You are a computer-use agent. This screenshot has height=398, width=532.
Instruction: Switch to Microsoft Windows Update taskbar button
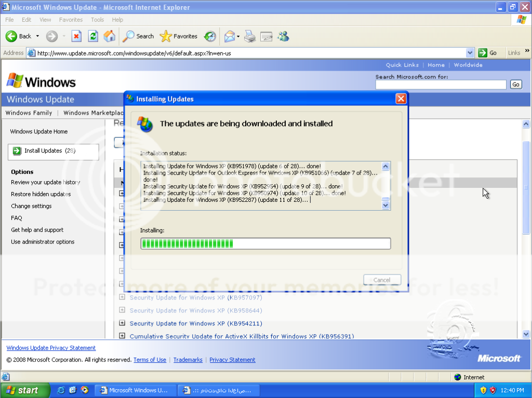click(135, 390)
